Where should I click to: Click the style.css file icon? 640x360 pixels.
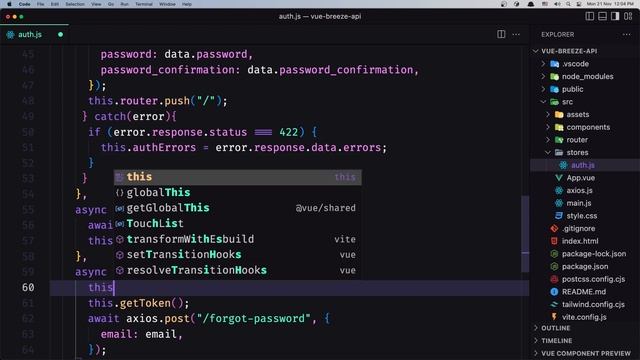(559, 216)
